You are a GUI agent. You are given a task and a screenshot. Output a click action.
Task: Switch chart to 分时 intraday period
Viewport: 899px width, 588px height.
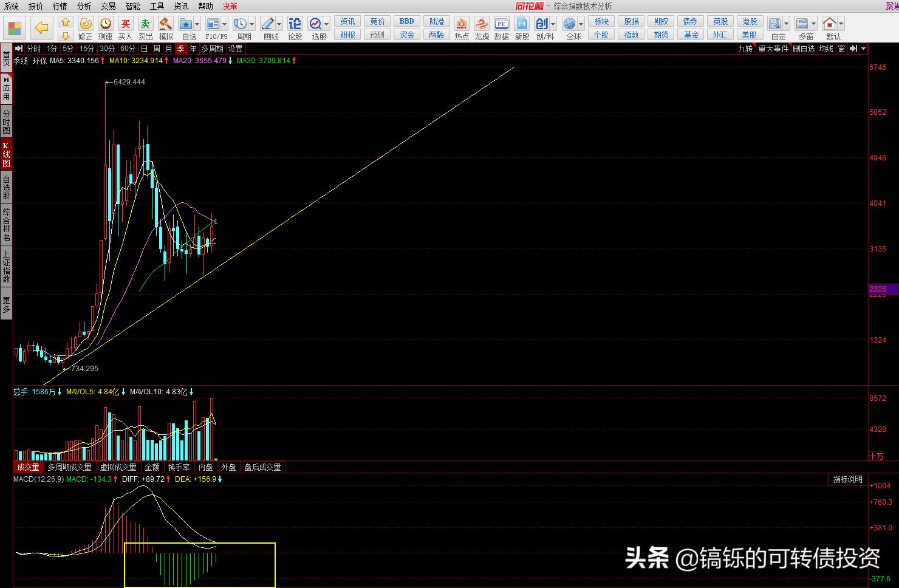(x=34, y=49)
